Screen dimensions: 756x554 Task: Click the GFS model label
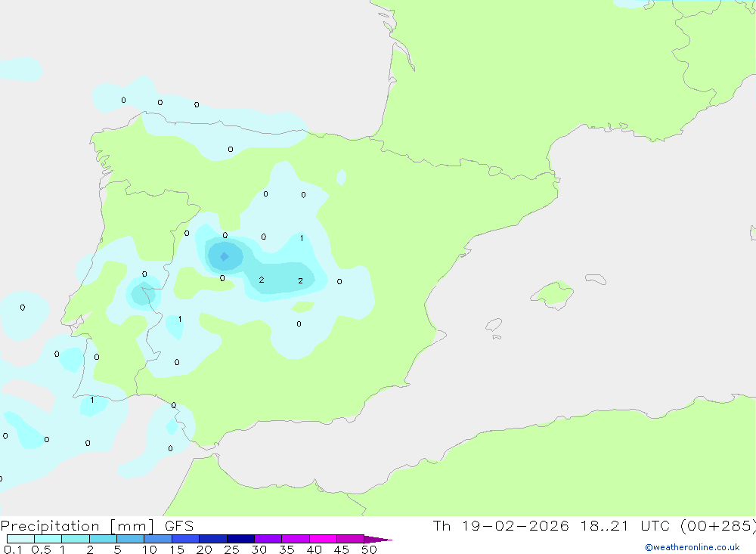[178, 526]
